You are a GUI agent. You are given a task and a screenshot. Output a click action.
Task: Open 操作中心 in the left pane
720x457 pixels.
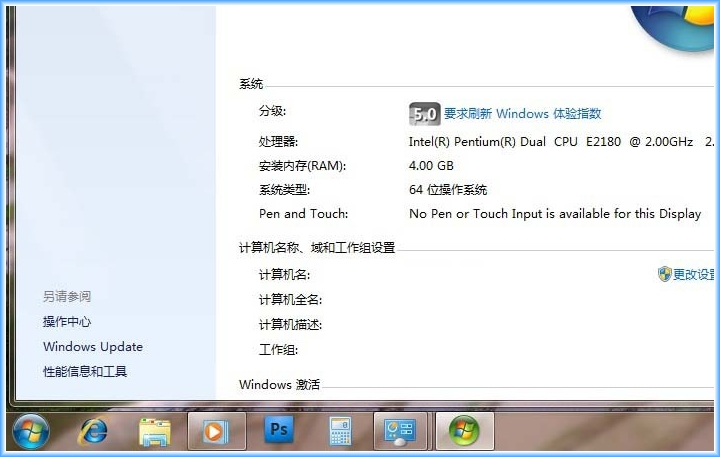coord(67,322)
